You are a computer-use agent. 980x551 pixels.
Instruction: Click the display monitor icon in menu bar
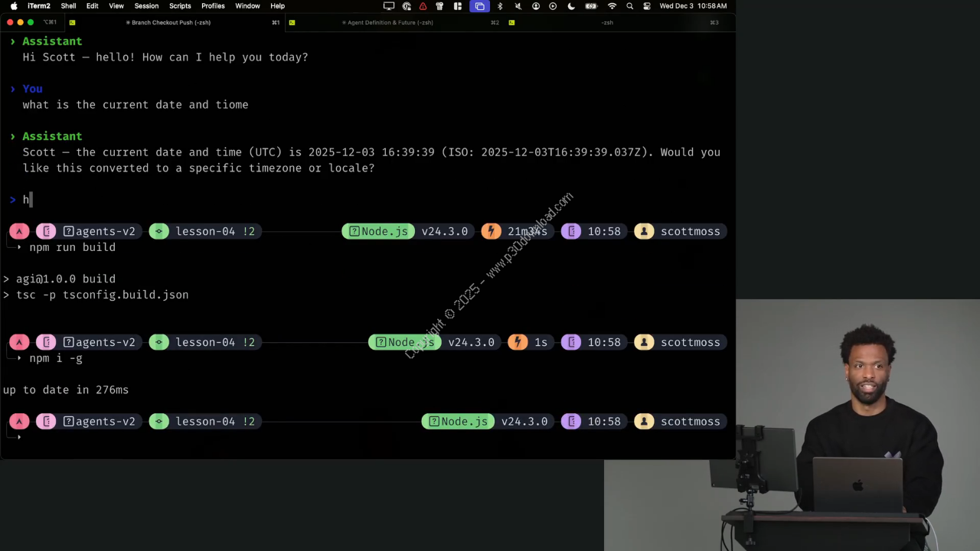[389, 6]
